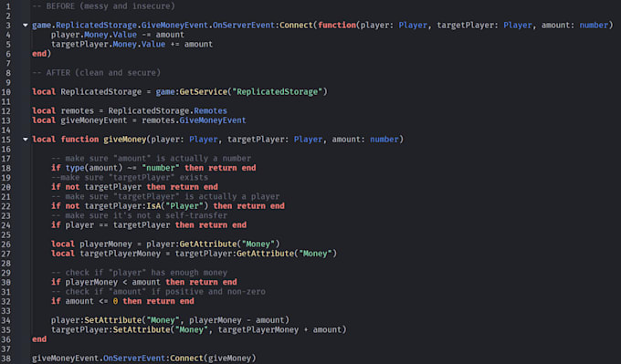Screen dimensions: 621x364
Task: Click the self-transfer comment on line 23
Action: (x=139, y=215)
